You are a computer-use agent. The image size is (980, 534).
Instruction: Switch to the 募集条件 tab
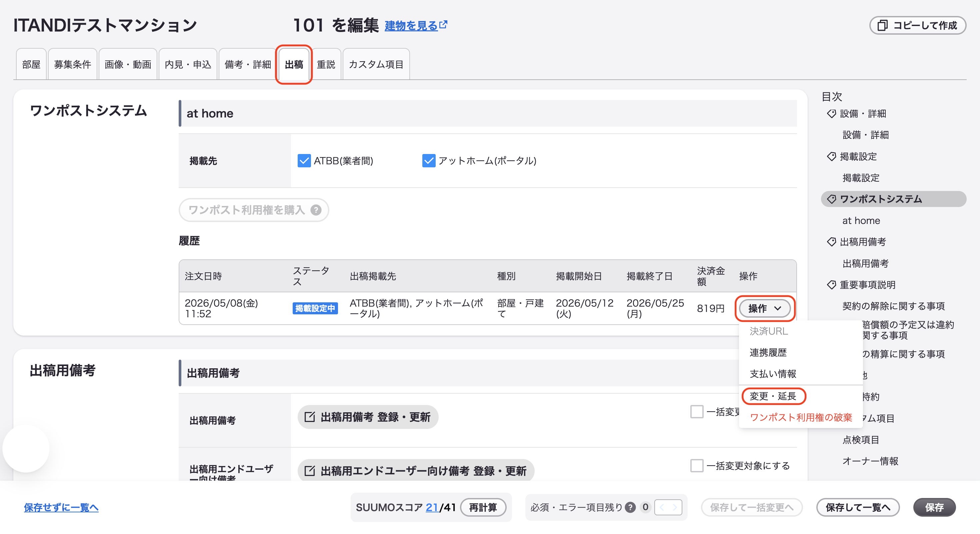pyautogui.click(x=73, y=64)
